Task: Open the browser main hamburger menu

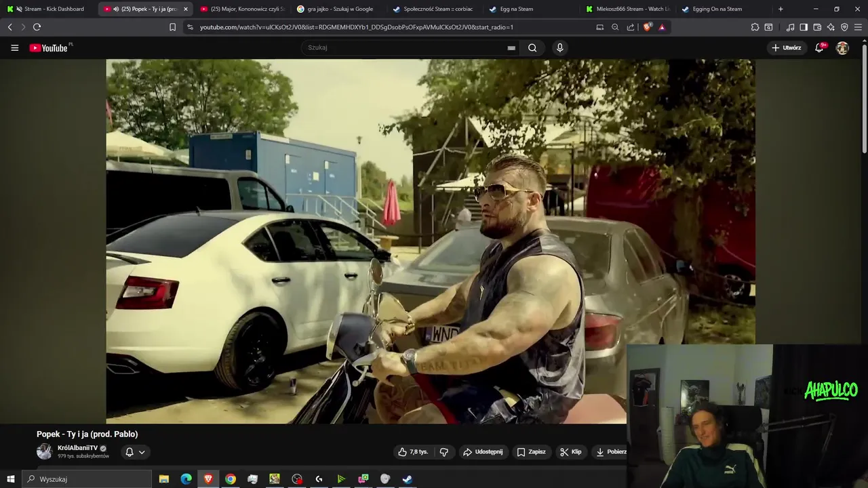Action: coord(858,27)
